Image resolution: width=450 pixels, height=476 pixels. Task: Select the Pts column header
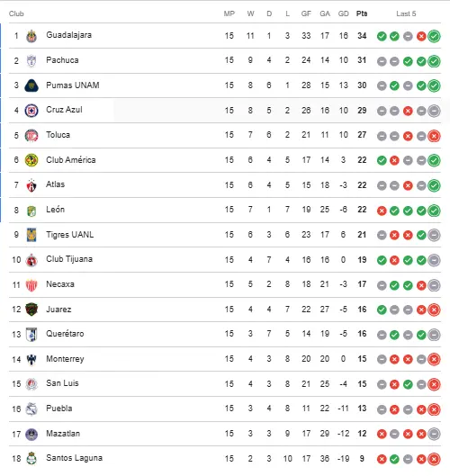click(x=362, y=13)
